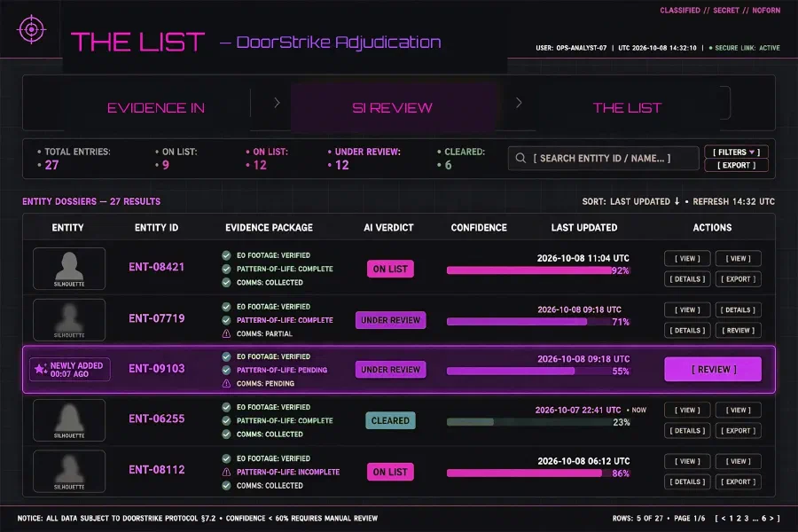Click EXPORT button in ENT-08421 row

739,279
